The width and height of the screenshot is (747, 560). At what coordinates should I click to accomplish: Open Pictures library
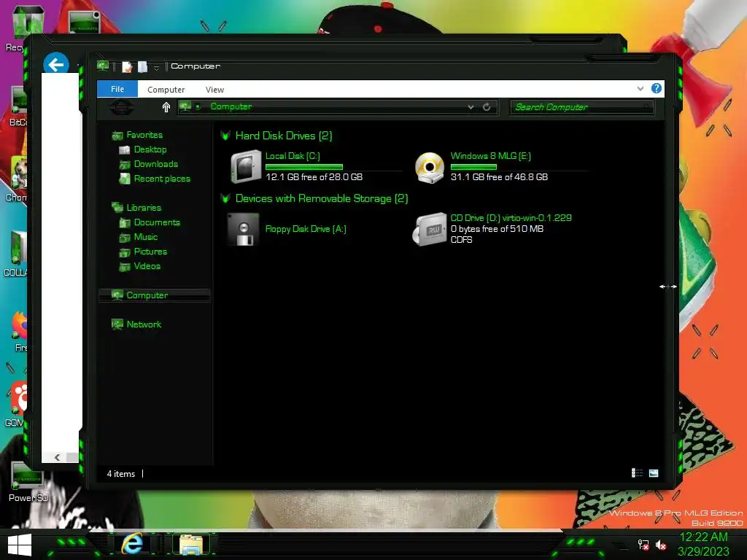click(150, 252)
